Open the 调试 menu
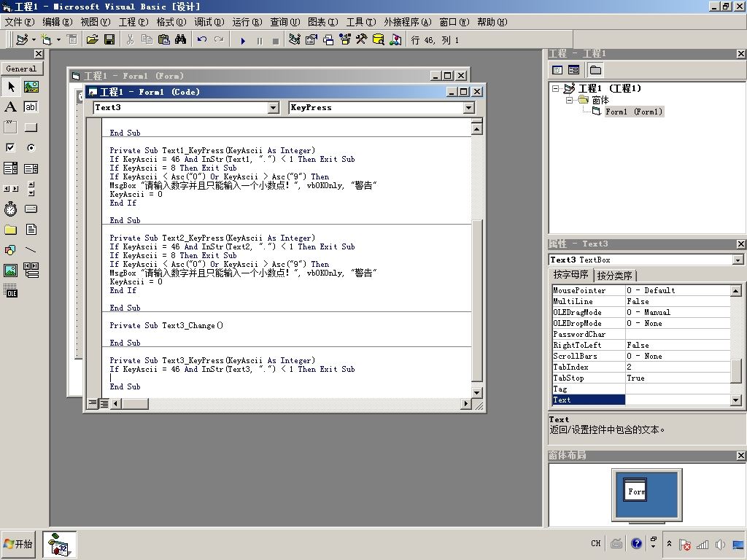The image size is (747, 560). pos(209,22)
